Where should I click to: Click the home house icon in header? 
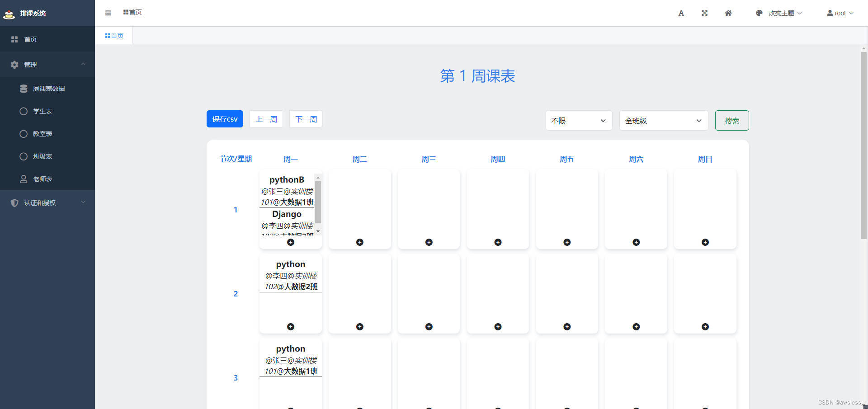(x=728, y=13)
